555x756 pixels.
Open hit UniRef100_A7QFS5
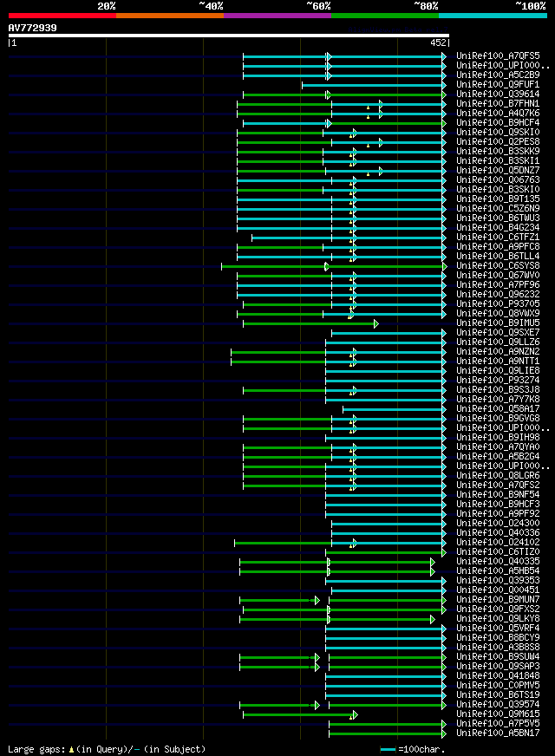click(498, 56)
